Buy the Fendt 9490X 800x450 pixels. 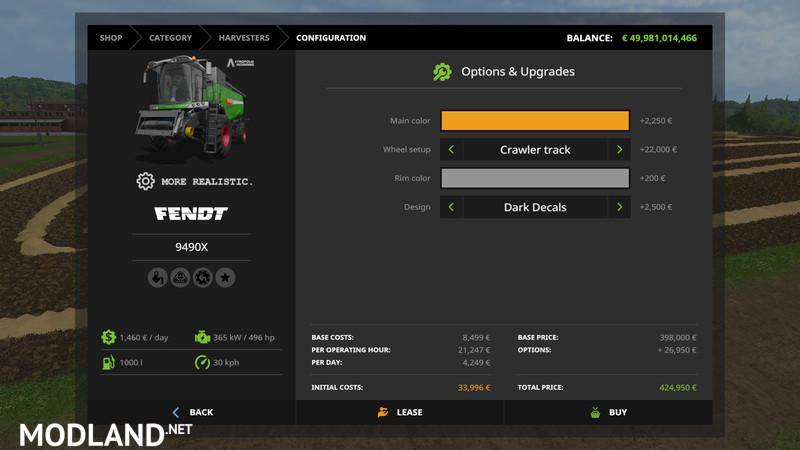pyautogui.click(x=608, y=412)
